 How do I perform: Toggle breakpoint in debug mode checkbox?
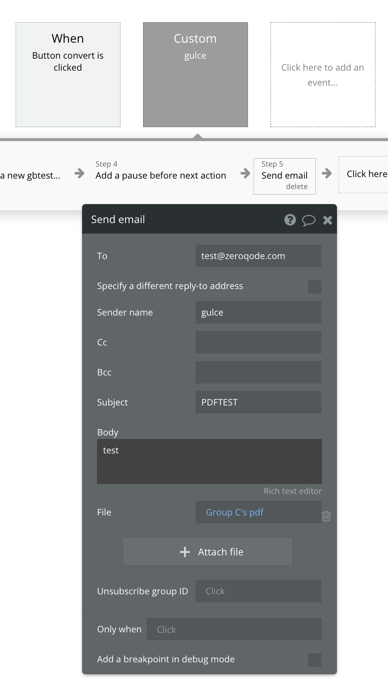coord(315,659)
